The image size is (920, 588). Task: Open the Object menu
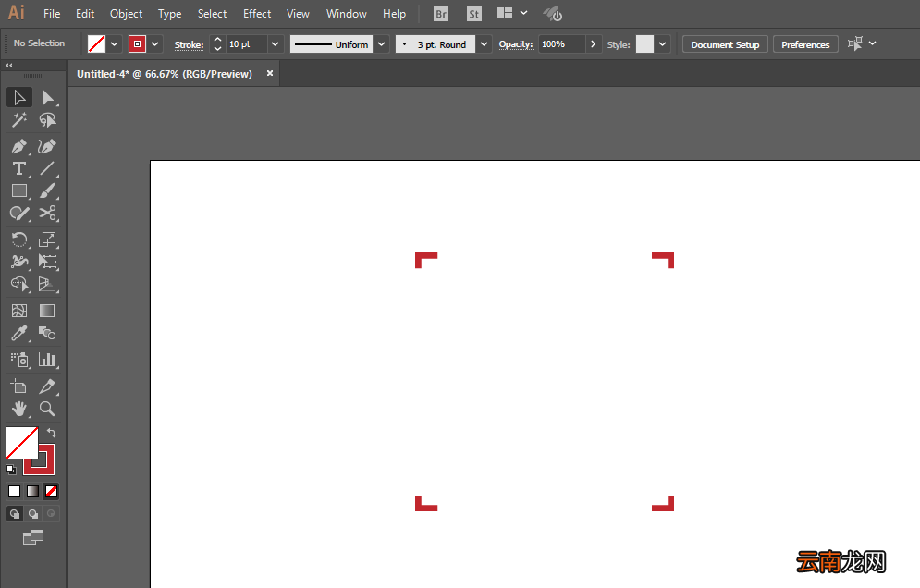(126, 14)
